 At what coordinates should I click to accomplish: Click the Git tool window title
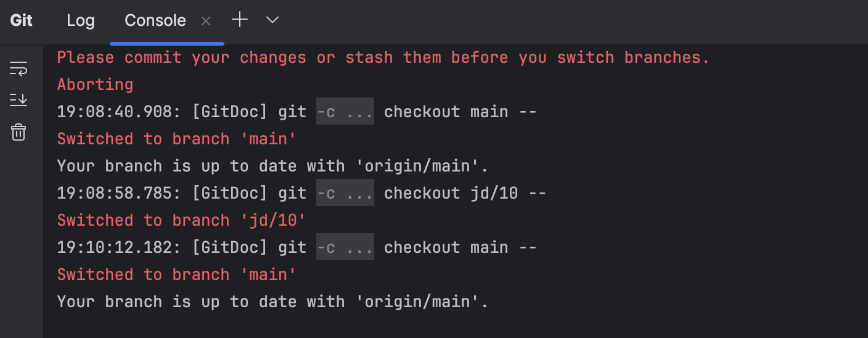(x=22, y=20)
